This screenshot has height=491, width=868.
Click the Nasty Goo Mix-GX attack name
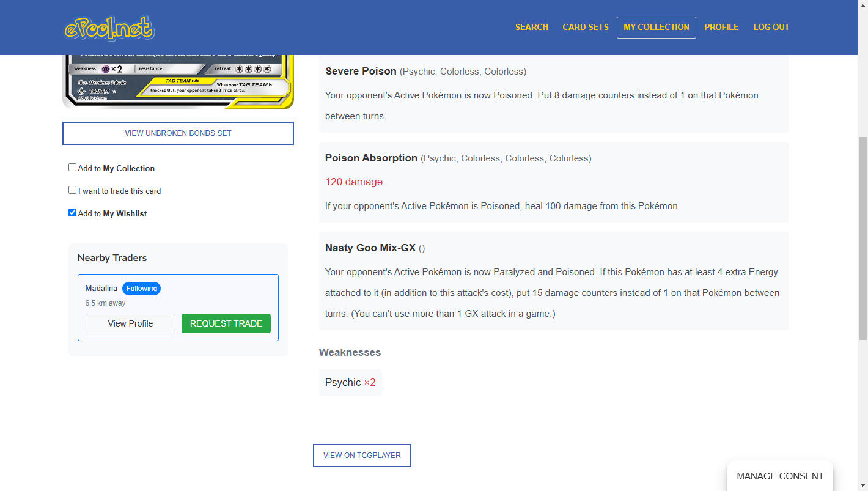pos(370,248)
